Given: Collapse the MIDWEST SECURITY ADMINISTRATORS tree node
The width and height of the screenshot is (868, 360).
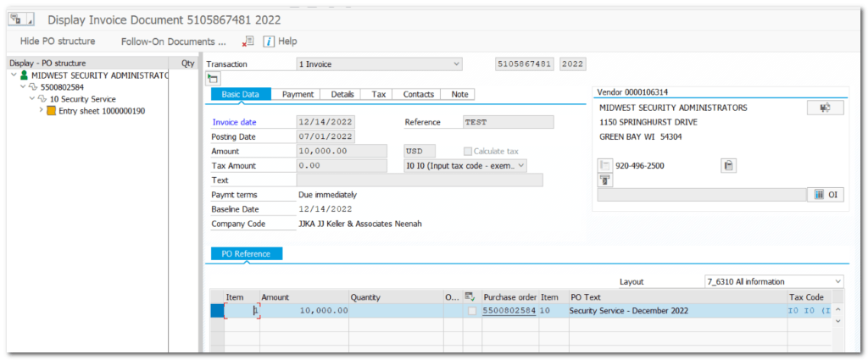Looking at the screenshot, I should click(14, 75).
